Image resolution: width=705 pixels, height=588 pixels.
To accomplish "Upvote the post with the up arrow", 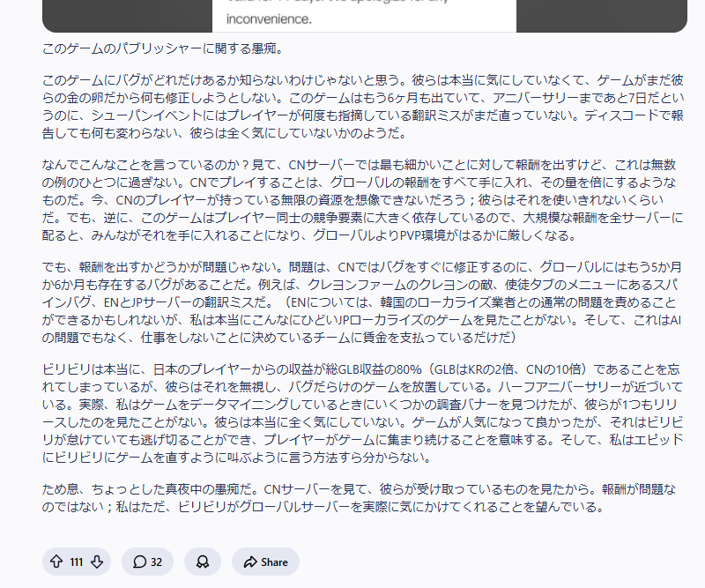I will point(56,562).
